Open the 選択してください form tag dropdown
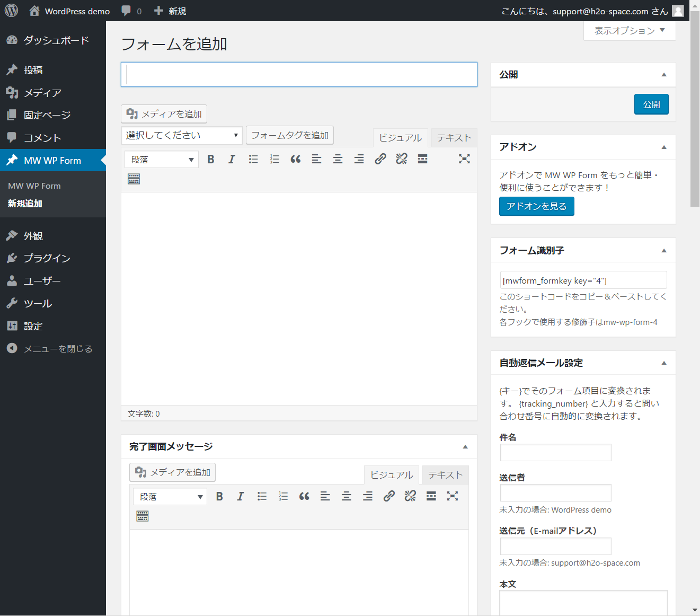This screenshot has height=616, width=700. pos(182,136)
